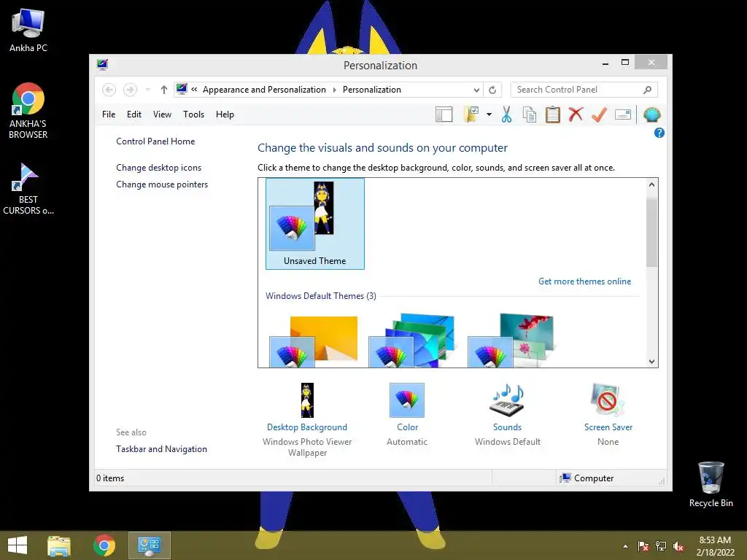Open File Explorer from taskbar
The height and width of the screenshot is (560, 747).
point(59,545)
